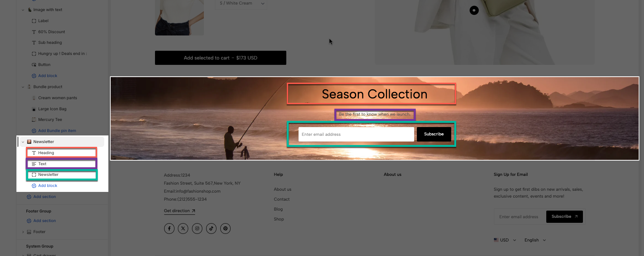The height and width of the screenshot is (256, 644).
Task: Select the Bundle product section row
Action: click(48, 87)
